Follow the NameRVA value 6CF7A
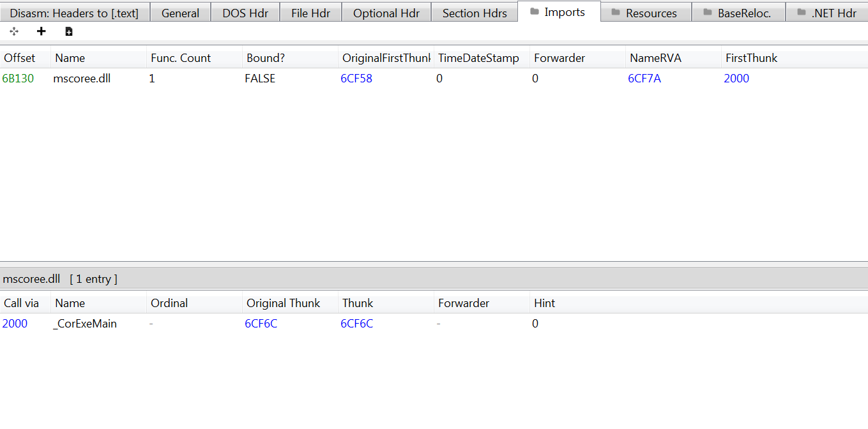This screenshot has height=429, width=868. click(x=644, y=79)
